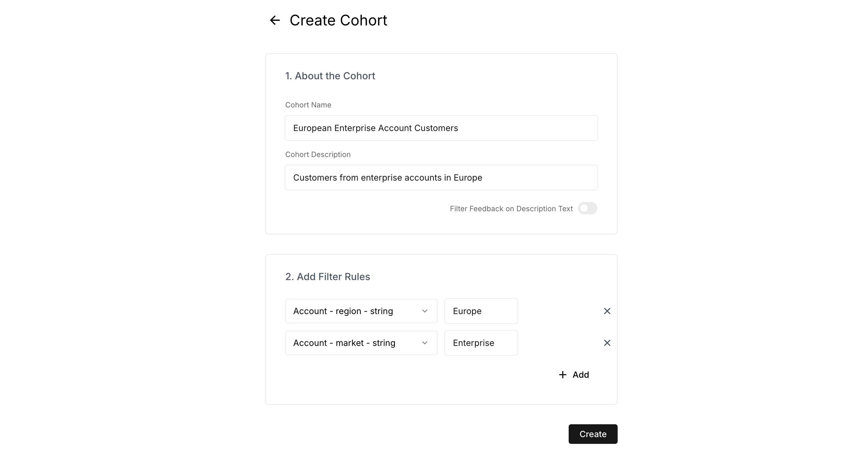This screenshot has height=461, width=868.
Task: Click into the Cohort Description field
Action: click(441, 178)
